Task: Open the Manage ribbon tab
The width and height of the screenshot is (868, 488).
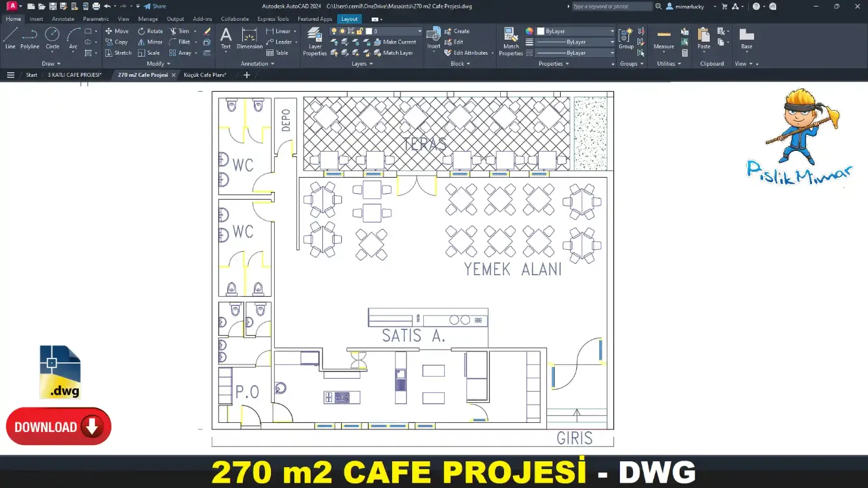Action: pos(148,19)
